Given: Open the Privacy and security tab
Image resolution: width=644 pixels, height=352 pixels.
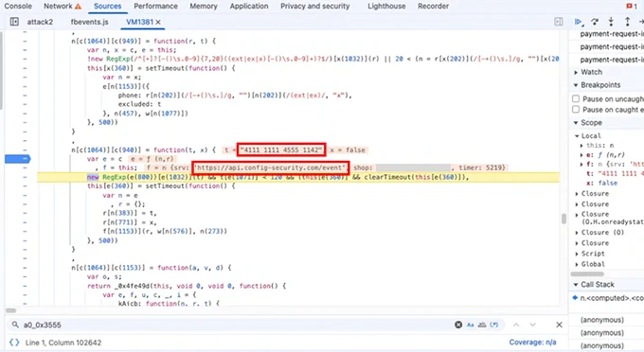Looking at the screenshot, I should click(315, 7).
